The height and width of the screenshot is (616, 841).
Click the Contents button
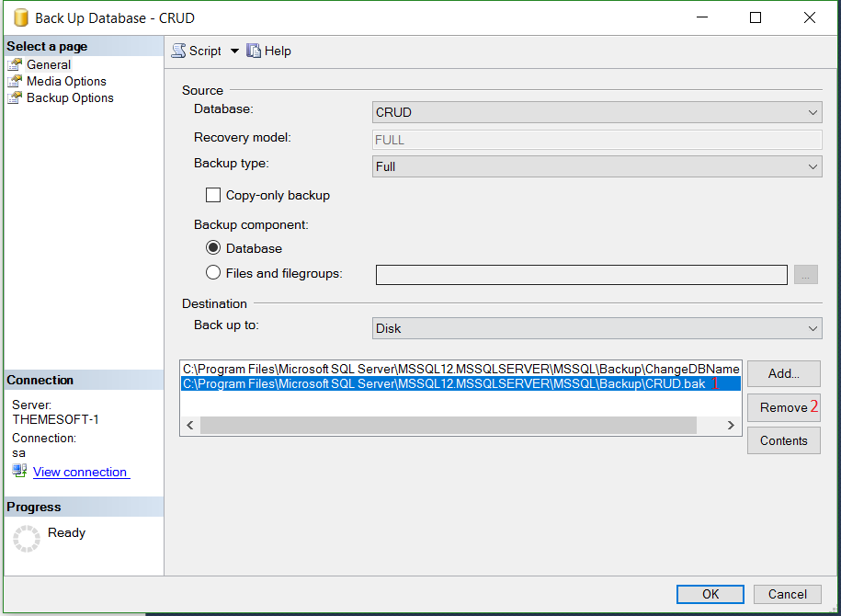point(784,440)
